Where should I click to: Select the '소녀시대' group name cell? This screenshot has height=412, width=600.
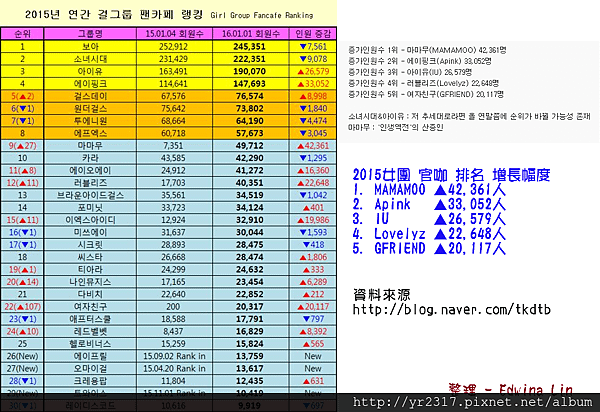(x=90, y=59)
